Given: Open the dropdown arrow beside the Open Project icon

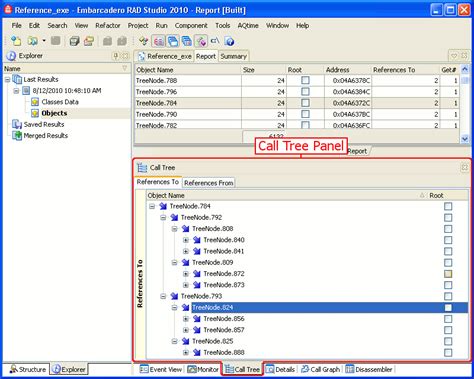Looking at the screenshot, I should tap(44, 41).
